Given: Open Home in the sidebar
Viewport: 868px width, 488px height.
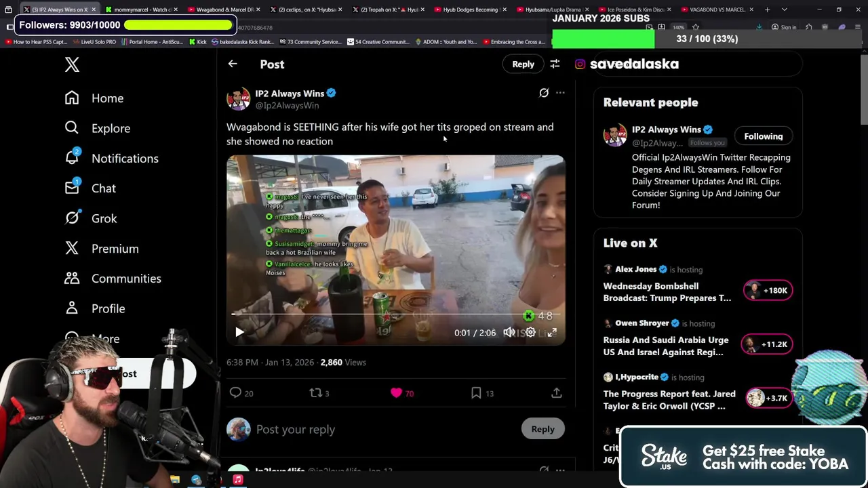Looking at the screenshot, I should 94,98.
